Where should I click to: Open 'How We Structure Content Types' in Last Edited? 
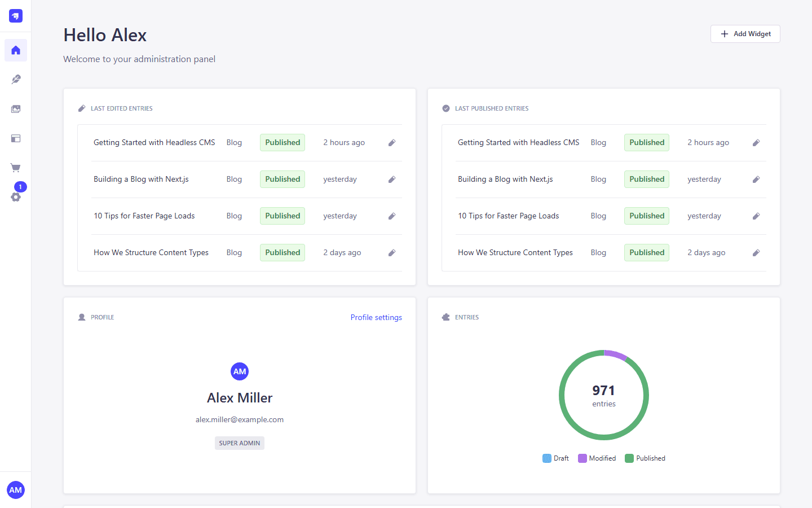(151, 253)
